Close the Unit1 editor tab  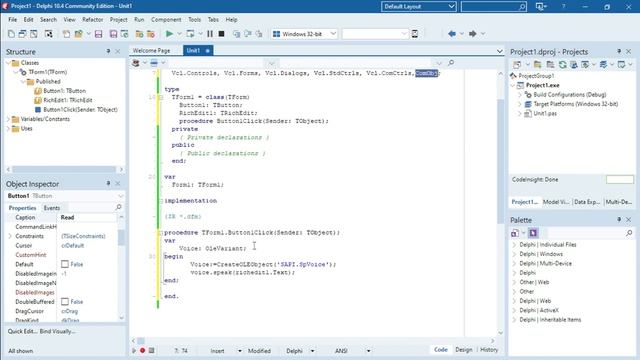[208, 51]
